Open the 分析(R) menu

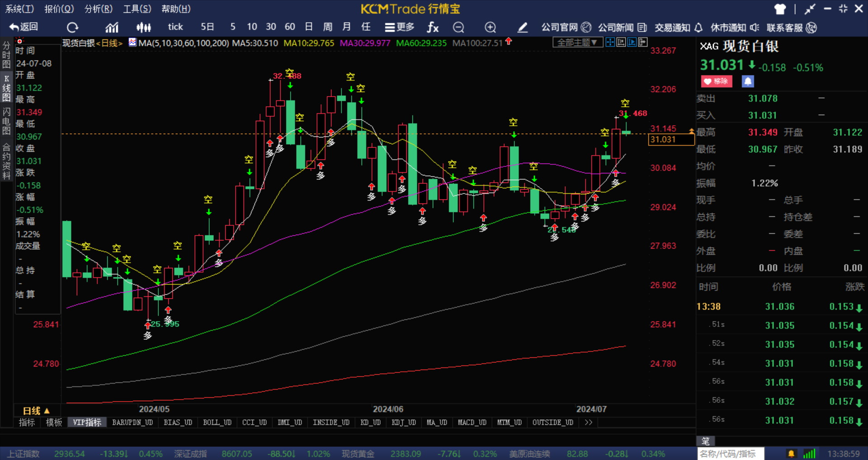tap(98, 9)
